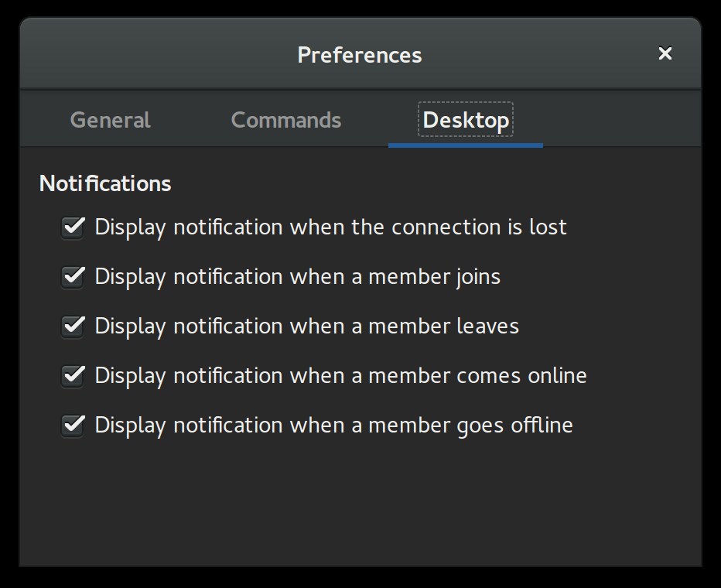Viewport: 721px width, 588px height.
Task: Open the Commands tab
Action: (286, 120)
